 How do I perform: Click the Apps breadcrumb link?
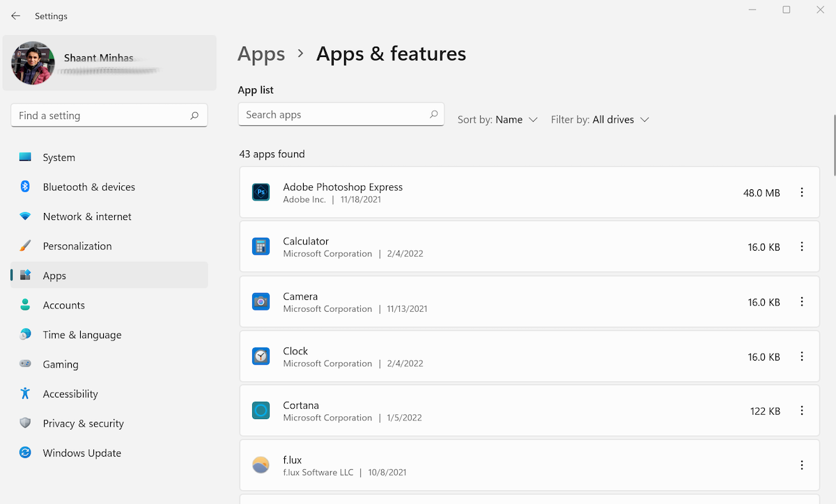(x=261, y=54)
